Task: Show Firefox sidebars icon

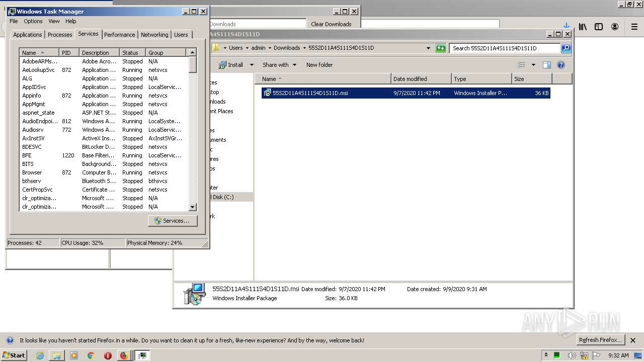Action: click(x=599, y=27)
